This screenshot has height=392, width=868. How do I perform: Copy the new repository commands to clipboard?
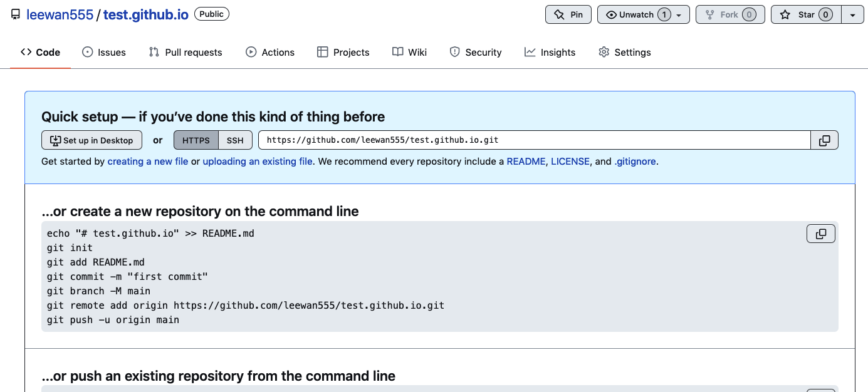[821, 234]
